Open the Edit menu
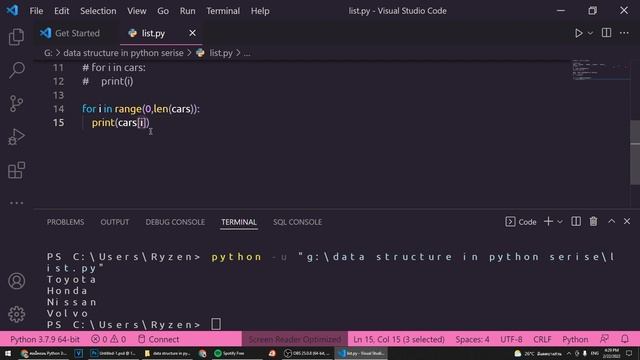640x360 pixels. [62, 11]
